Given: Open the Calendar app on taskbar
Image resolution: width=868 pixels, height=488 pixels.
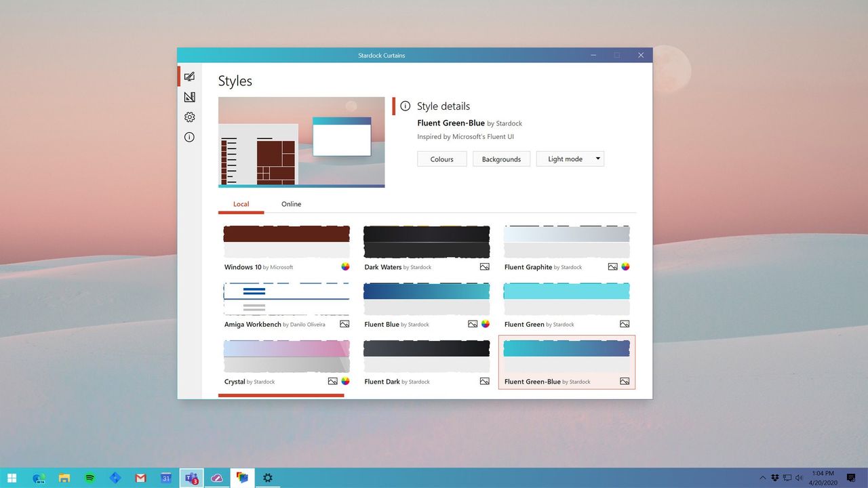Looking at the screenshot, I should coord(166,478).
